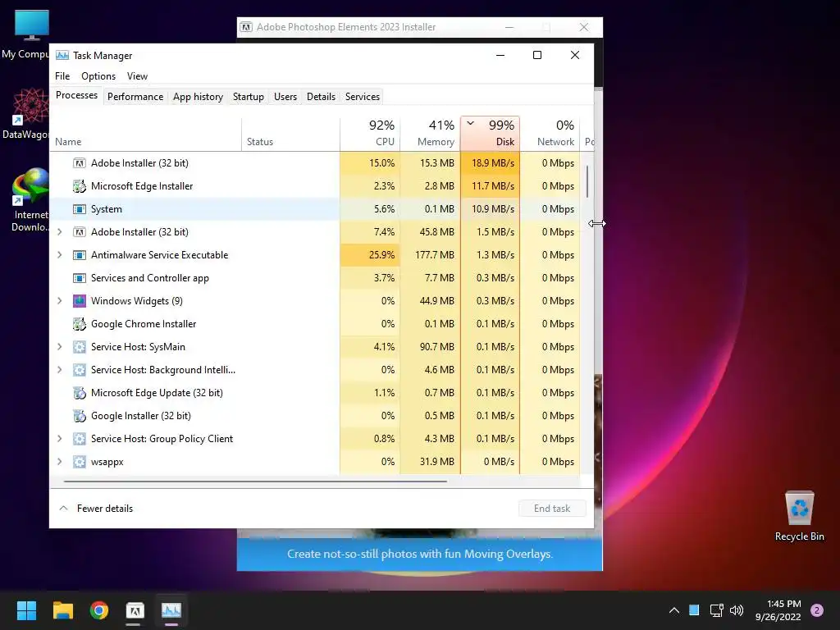The height and width of the screenshot is (630, 840).
Task: Sort processes by Network column
Action: click(x=550, y=134)
